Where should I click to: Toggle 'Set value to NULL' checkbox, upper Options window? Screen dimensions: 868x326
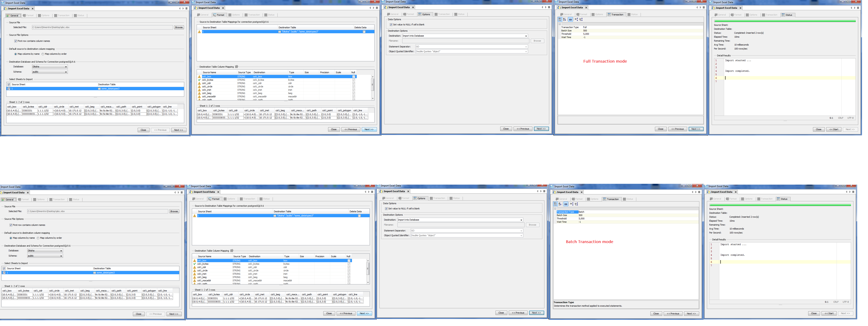pos(391,25)
